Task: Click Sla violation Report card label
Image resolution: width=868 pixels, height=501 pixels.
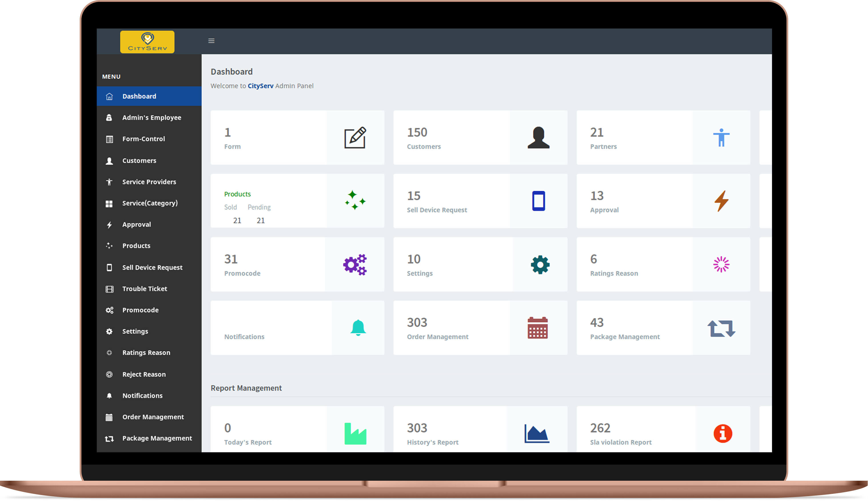Action: (621, 442)
